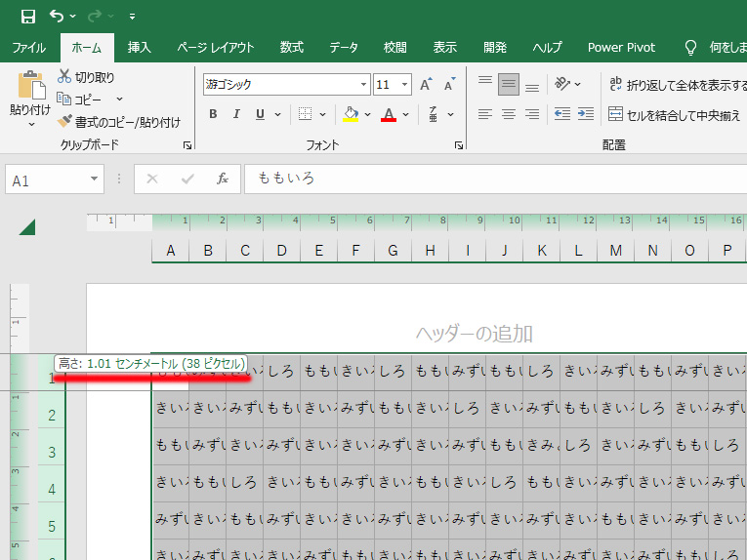Click the Format Painter (書式のコピー/貼り付け) brush
The width and height of the screenshot is (747, 560).
(x=64, y=122)
